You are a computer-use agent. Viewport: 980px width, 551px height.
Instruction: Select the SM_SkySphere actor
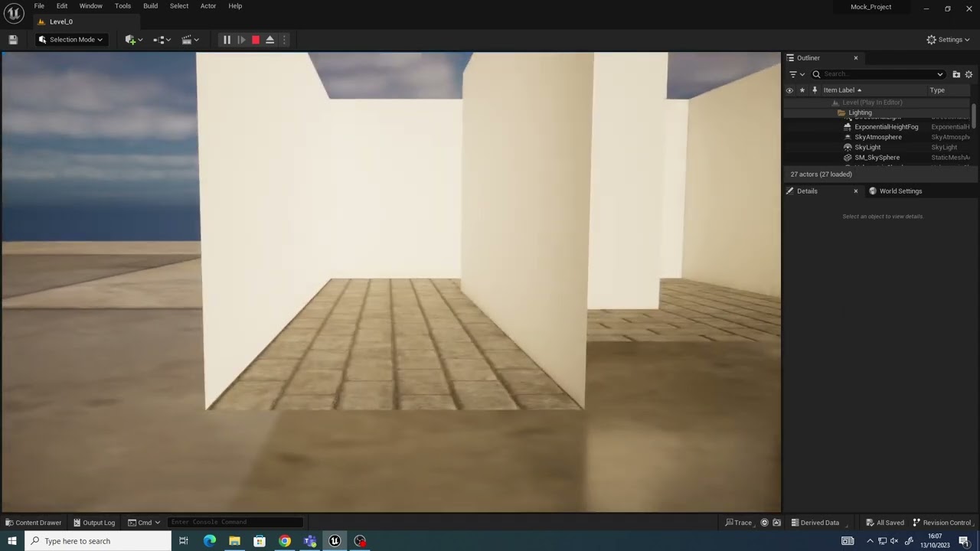(877, 158)
